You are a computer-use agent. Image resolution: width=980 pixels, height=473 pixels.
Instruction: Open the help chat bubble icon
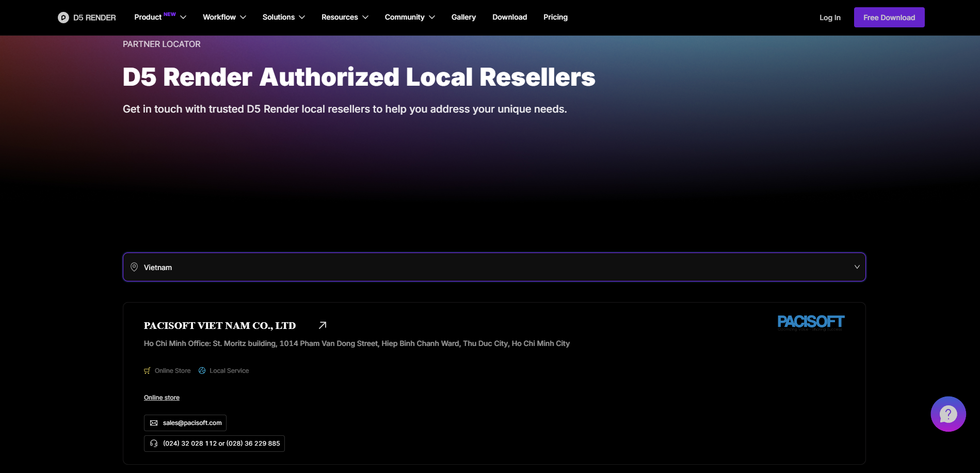[948, 414]
